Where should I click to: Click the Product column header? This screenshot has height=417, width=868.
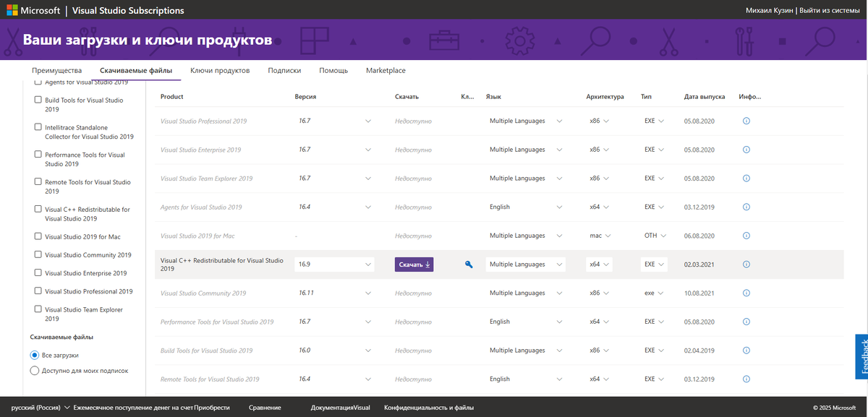tap(172, 97)
